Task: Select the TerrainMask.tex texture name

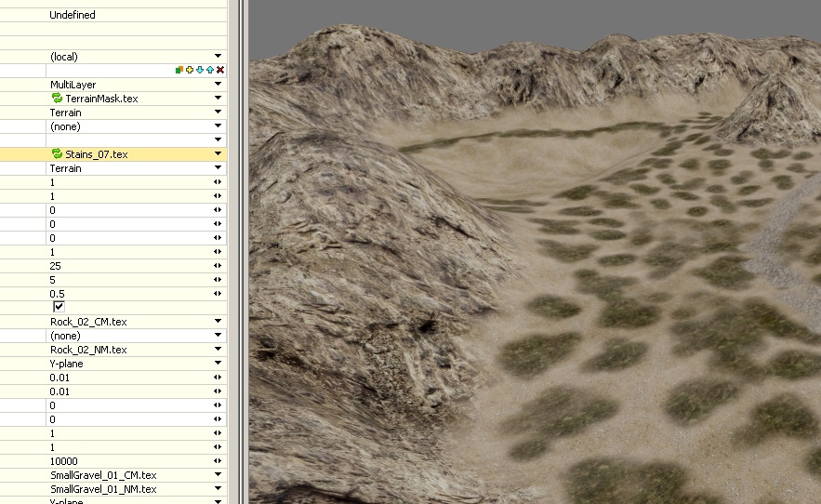Action: click(101, 99)
